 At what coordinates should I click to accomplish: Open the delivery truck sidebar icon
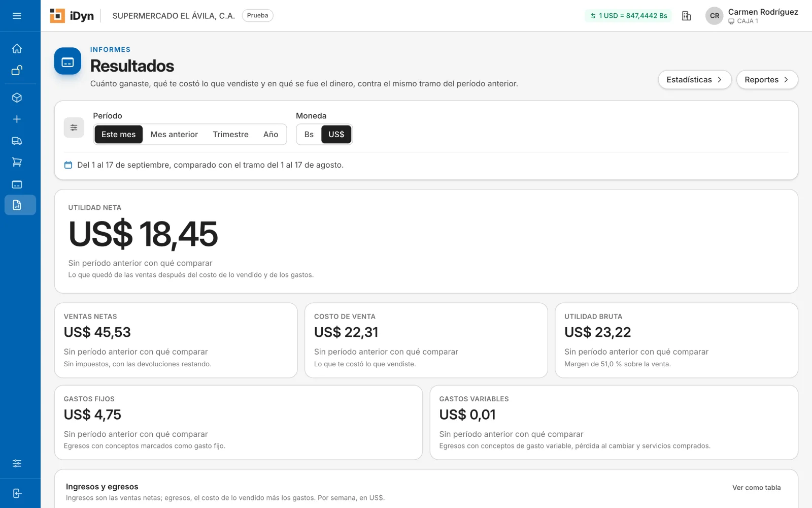coord(17,141)
